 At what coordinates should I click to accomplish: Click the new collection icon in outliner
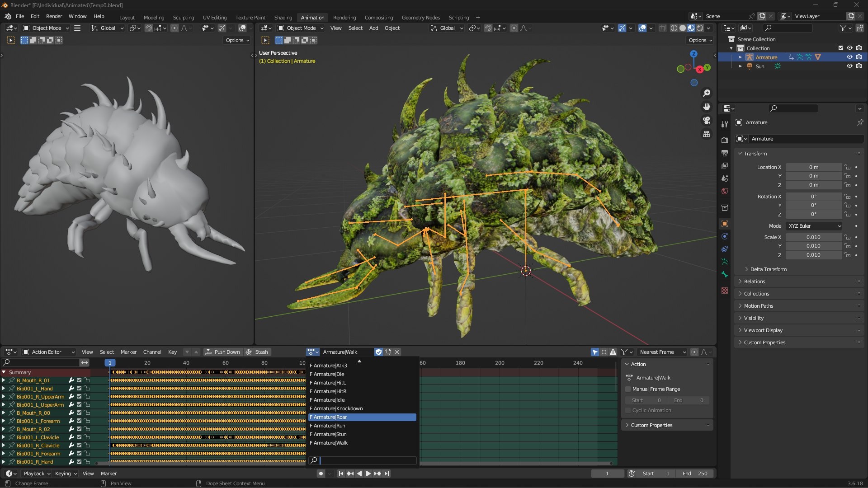[859, 28]
